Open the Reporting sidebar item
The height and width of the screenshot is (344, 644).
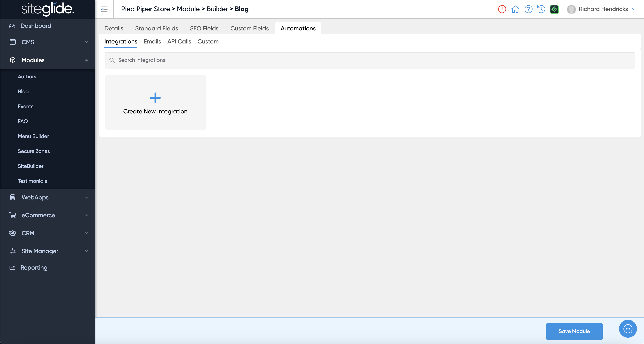[34, 268]
